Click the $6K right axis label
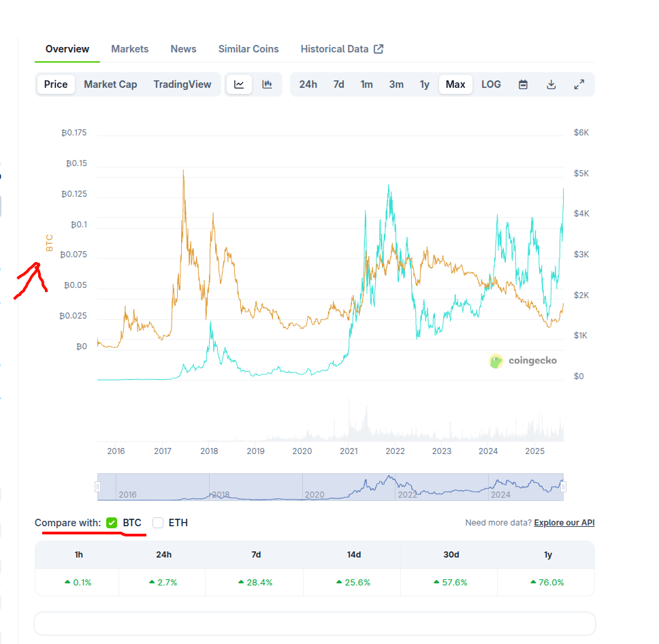 [581, 133]
